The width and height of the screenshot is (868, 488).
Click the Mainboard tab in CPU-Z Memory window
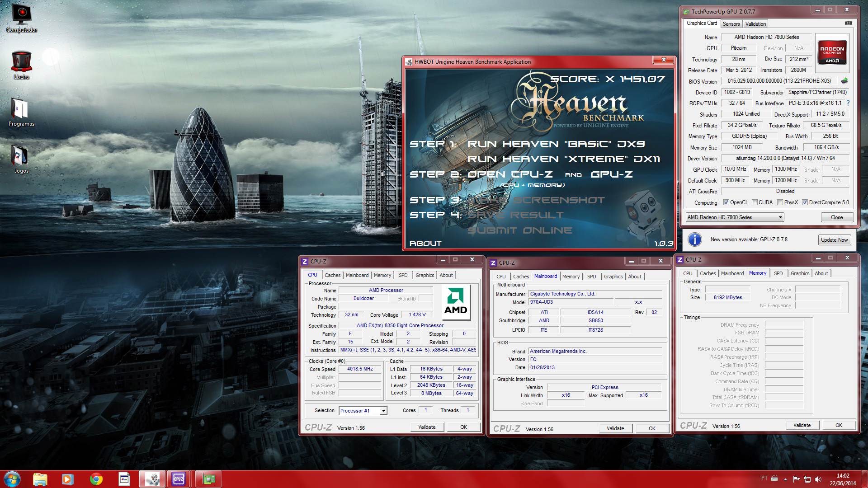pyautogui.click(x=732, y=273)
